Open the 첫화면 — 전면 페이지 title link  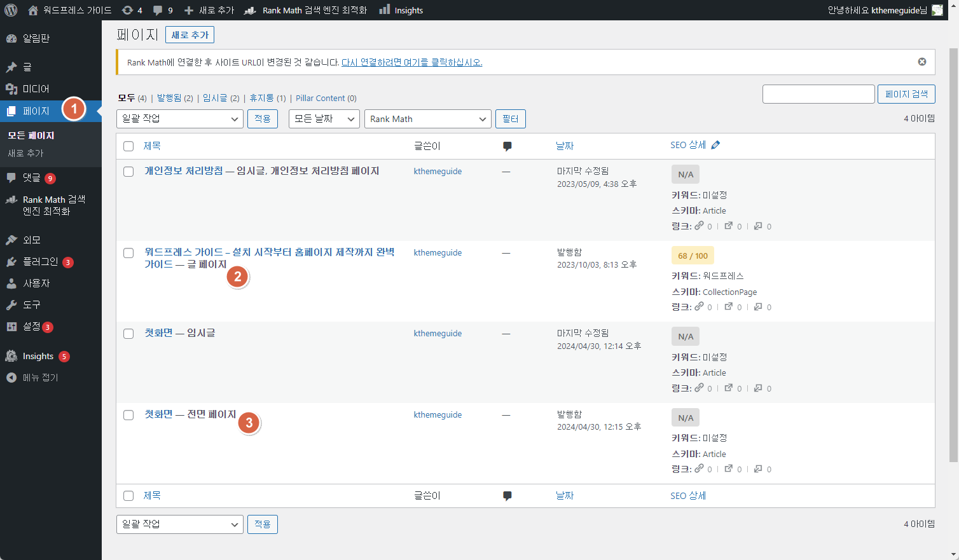coord(158,414)
